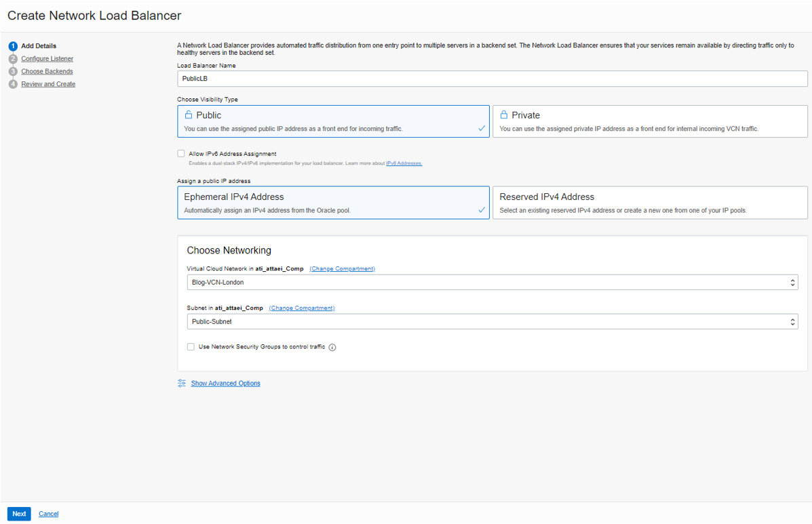Click the Load Balancer Name field
This screenshot has height=524, width=812.
click(x=492, y=79)
